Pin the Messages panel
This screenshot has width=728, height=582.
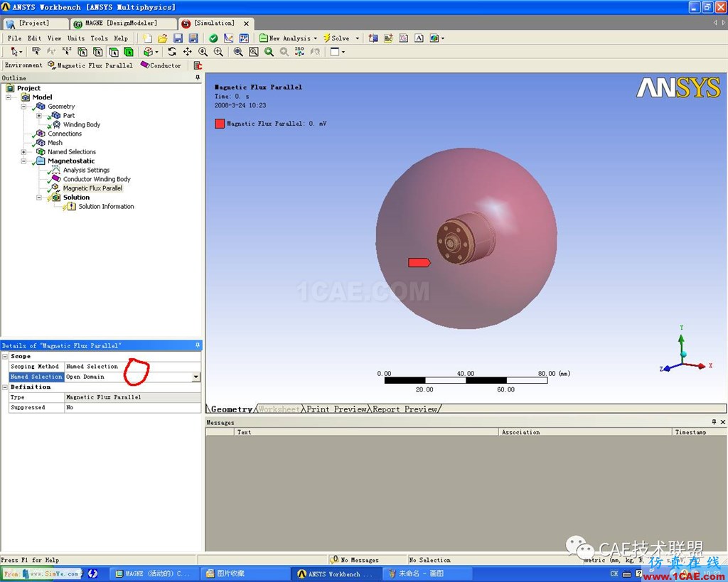[x=714, y=422]
